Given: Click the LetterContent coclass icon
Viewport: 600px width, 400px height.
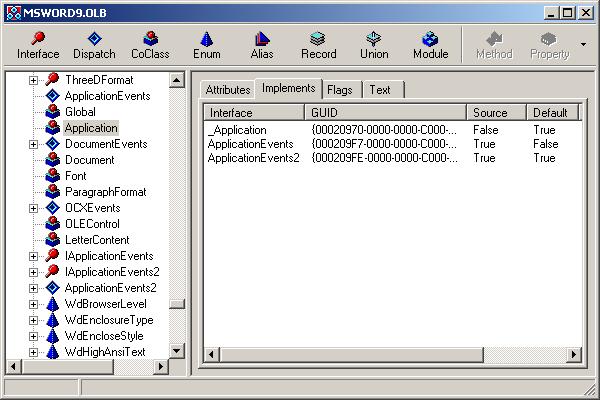Looking at the screenshot, I should coord(52,240).
